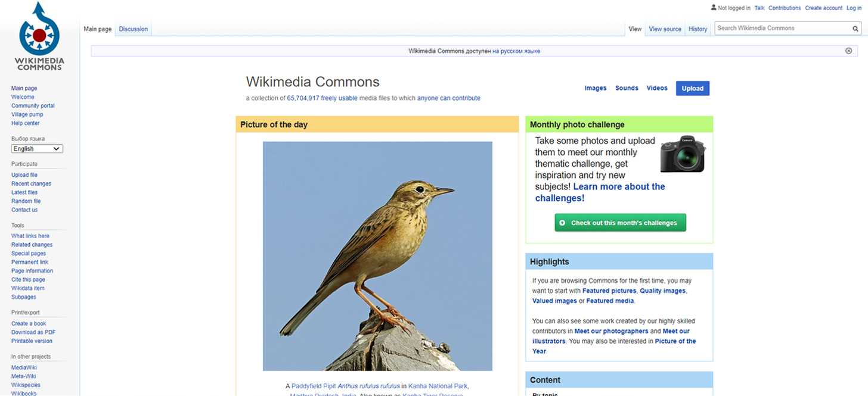
Task: Dismiss the Russian language notice banner
Action: (848, 51)
